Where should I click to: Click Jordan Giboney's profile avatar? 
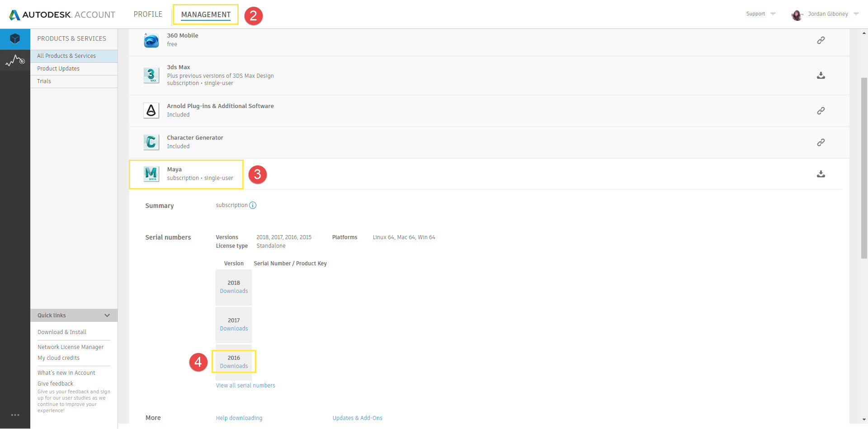tap(797, 15)
